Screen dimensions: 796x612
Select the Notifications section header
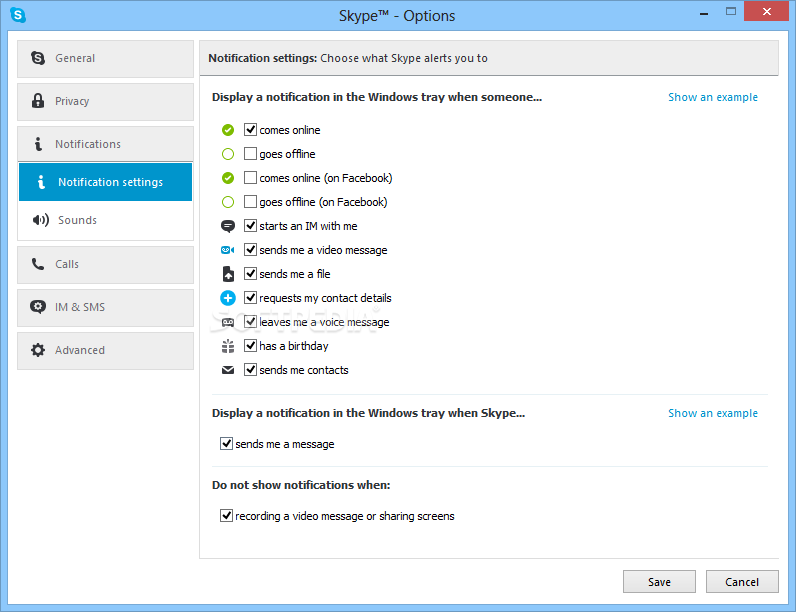coord(106,144)
